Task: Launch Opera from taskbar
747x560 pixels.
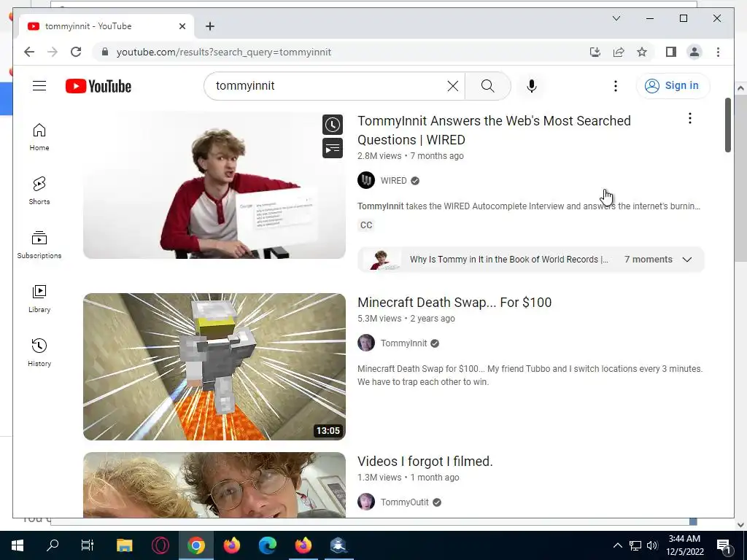Action: tap(160, 545)
